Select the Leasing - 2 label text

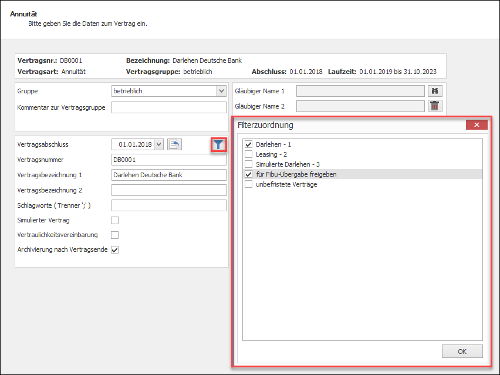click(x=271, y=154)
